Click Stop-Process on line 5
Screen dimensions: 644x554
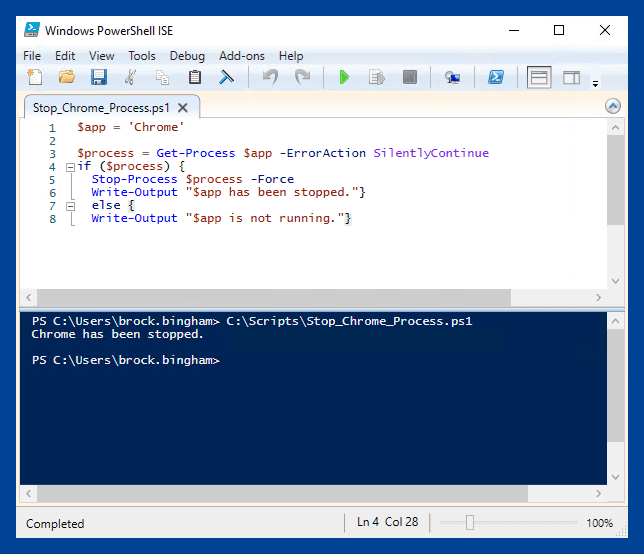coord(134,179)
